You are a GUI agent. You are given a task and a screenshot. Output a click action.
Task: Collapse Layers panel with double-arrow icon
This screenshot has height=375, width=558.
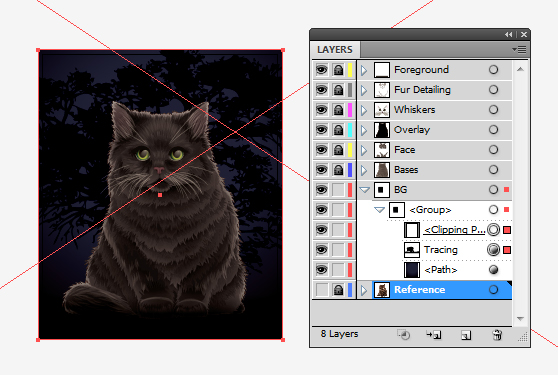coord(509,35)
